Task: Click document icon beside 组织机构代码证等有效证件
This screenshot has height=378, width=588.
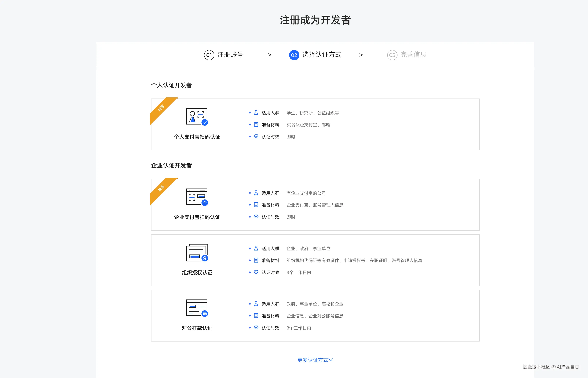Action: [x=256, y=261]
